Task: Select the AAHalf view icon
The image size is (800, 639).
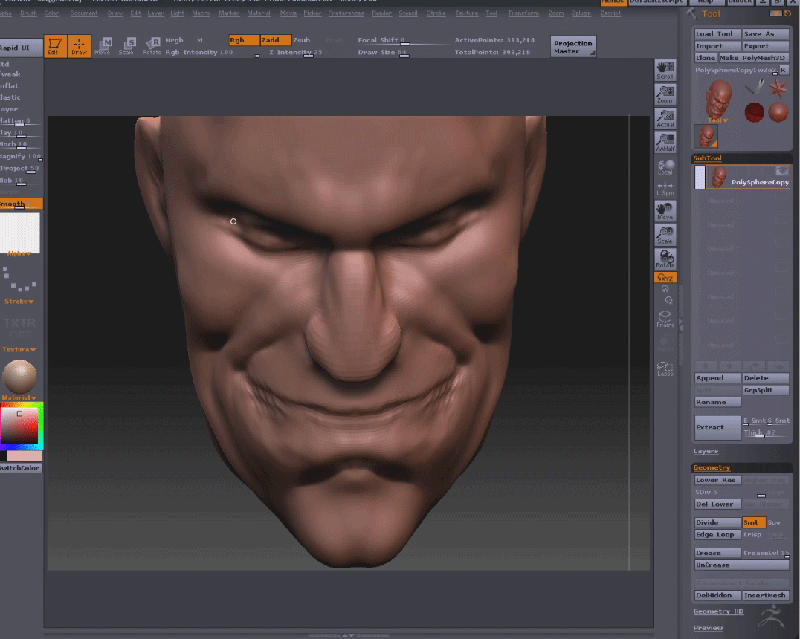Action: pos(665,142)
